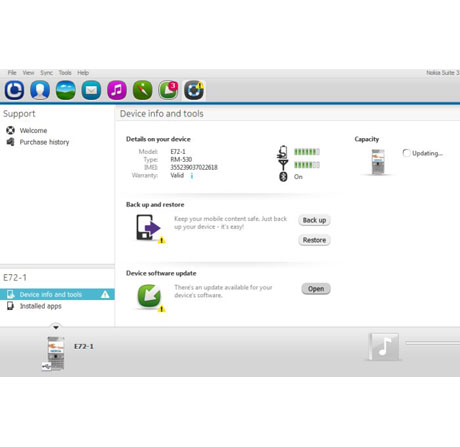This screenshot has height=447, width=460.
Task: Open the Sync menu
Action: click(x=46, y=73)
